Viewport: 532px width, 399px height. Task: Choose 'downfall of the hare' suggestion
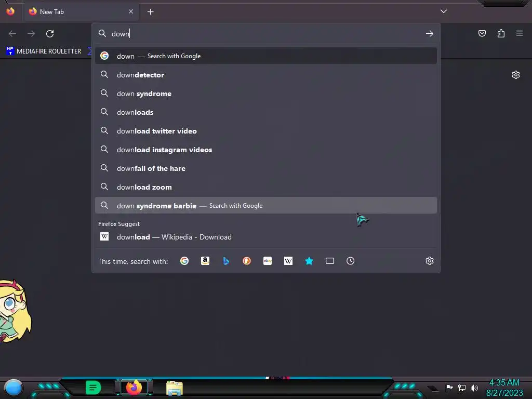266,168
